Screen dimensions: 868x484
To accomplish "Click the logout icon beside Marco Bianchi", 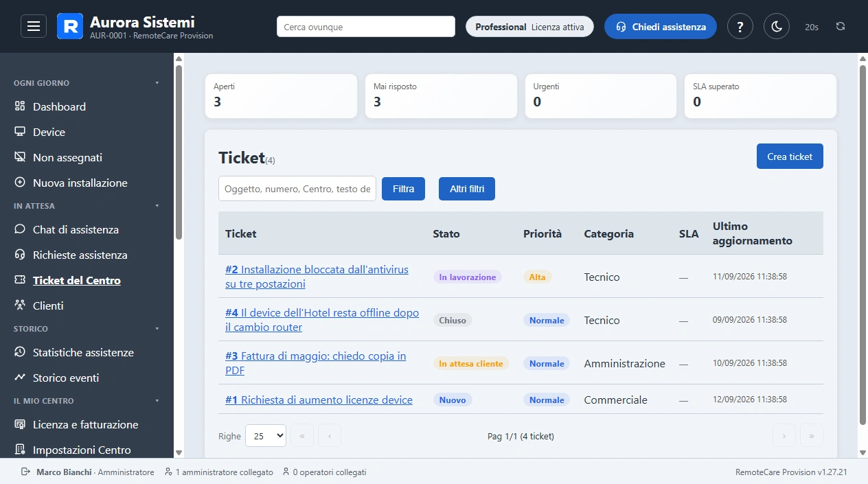I will pyautogui.click(x=26, y=472).
